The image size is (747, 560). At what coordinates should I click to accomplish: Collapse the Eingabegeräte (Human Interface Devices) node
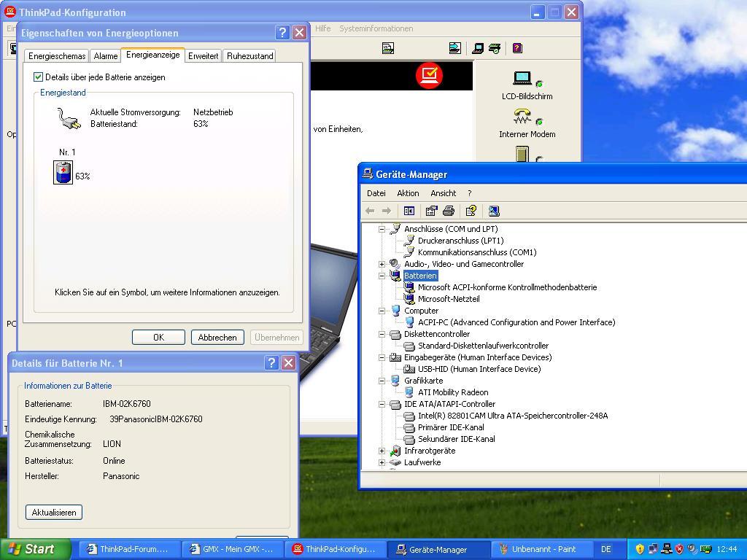(x=382, y=357)
